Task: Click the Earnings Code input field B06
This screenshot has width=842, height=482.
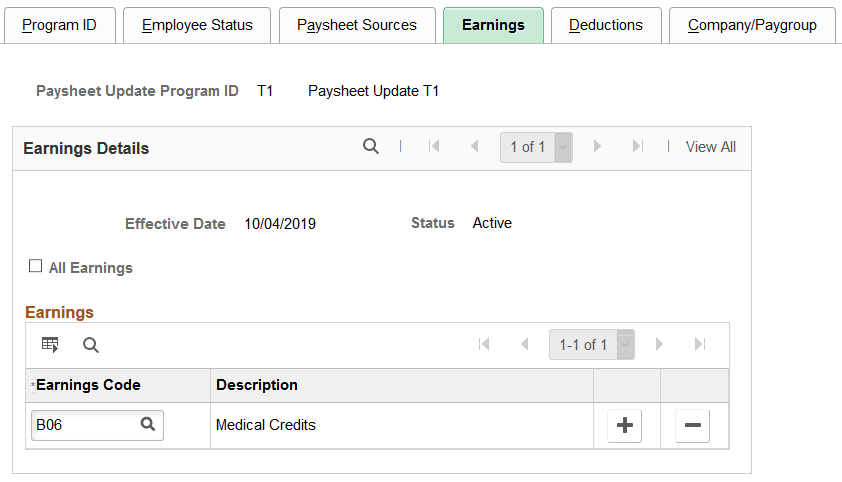Action: (x=86, y=425)
